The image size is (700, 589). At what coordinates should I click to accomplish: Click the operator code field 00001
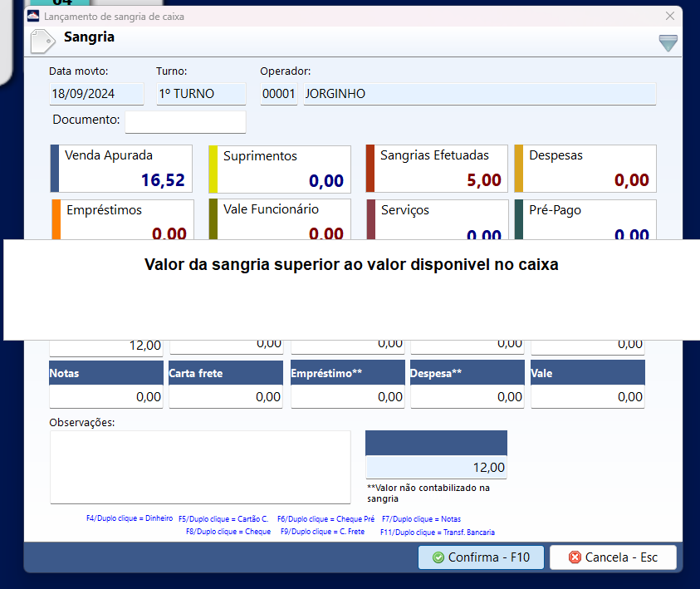click(x=278, y=94)
